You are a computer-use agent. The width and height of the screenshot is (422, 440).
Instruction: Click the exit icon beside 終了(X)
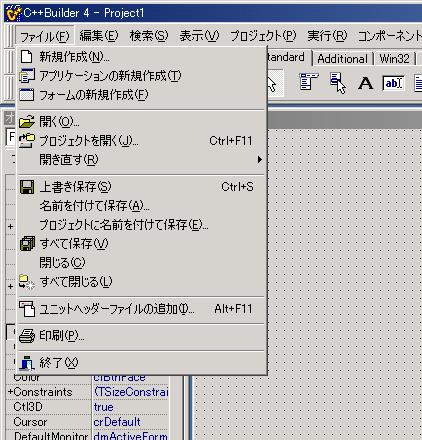[x=27, y=363]
